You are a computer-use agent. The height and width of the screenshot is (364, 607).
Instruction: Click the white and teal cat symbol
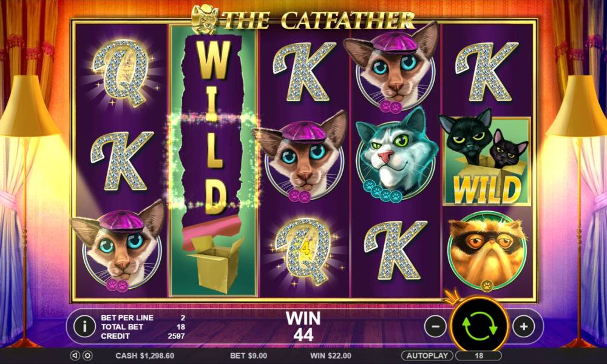click(x=396, y=155)
